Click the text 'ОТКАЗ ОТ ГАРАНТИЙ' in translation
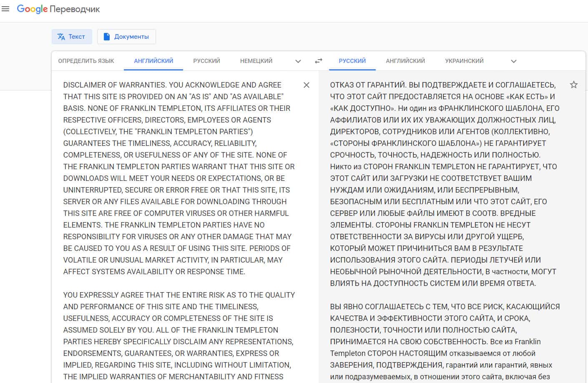The width and height of the screenshot is (588, 383). pyautogui.click(x=368, y=85)
